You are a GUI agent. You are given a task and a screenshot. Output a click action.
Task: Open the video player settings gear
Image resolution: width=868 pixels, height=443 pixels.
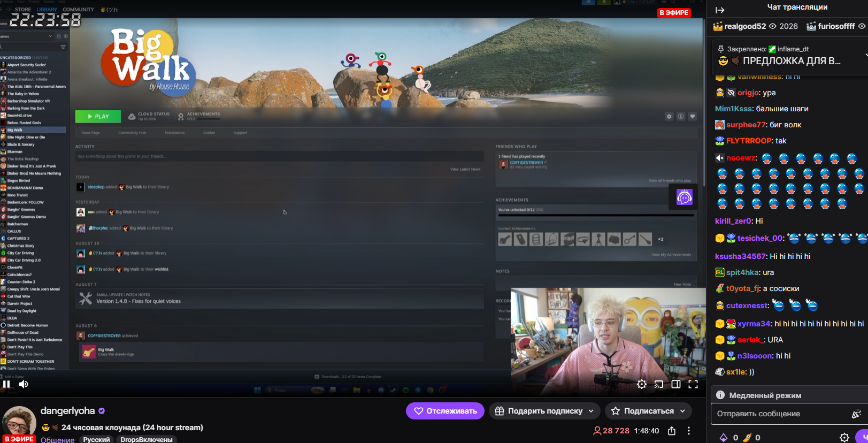click(642, 384)
